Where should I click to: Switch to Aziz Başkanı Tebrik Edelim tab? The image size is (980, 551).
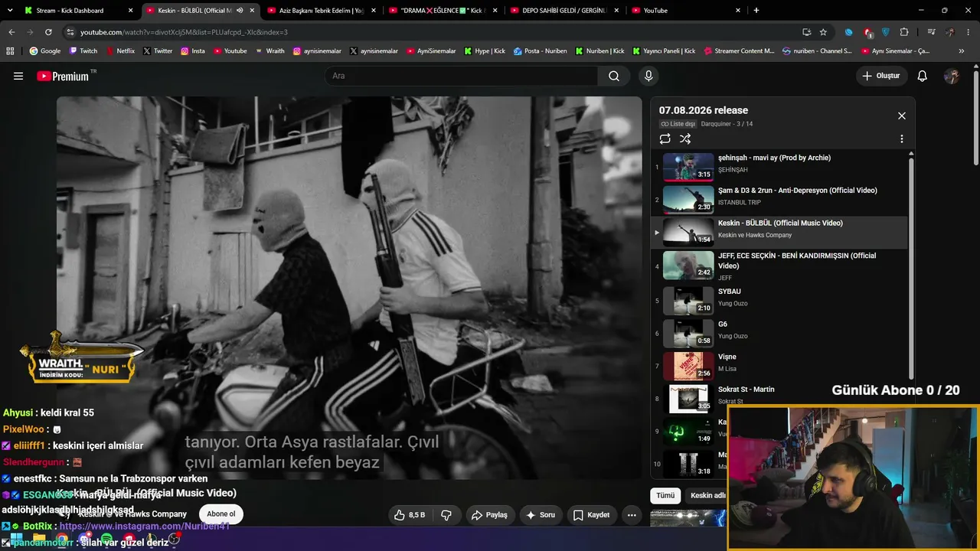pyautogui.click(x=322, y=11)
